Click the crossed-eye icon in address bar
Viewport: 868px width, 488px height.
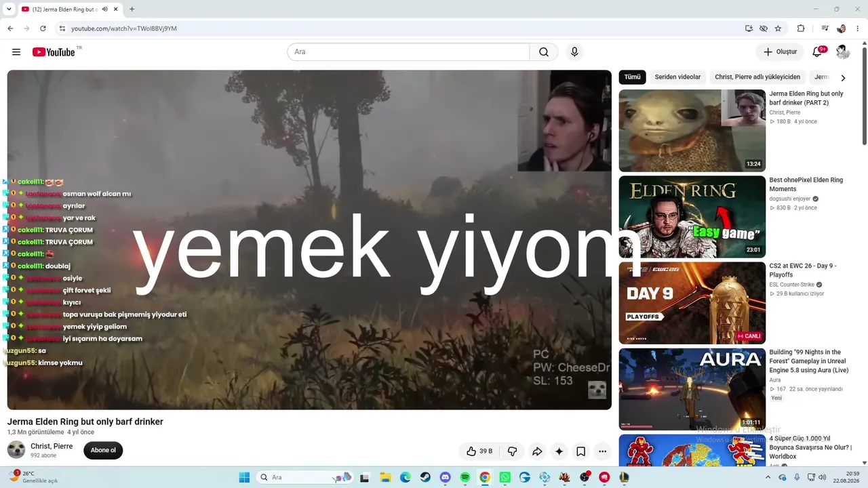click(764, 28)
